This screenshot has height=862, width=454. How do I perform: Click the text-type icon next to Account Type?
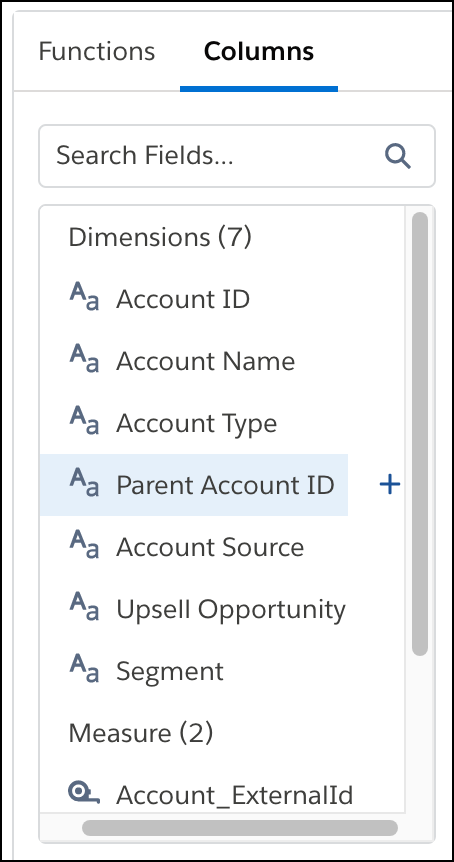(84, 422)
